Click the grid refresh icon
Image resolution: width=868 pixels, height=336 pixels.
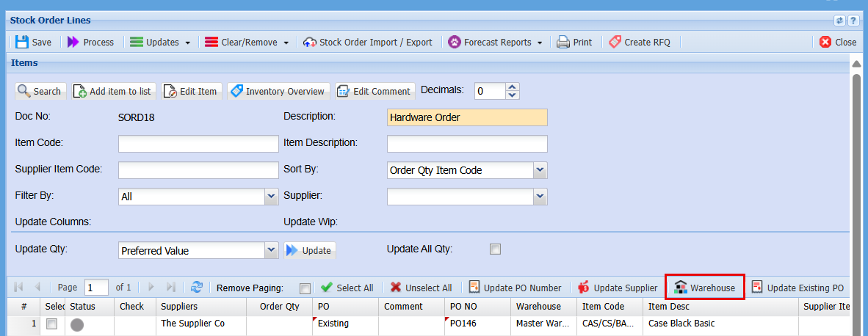197,288
